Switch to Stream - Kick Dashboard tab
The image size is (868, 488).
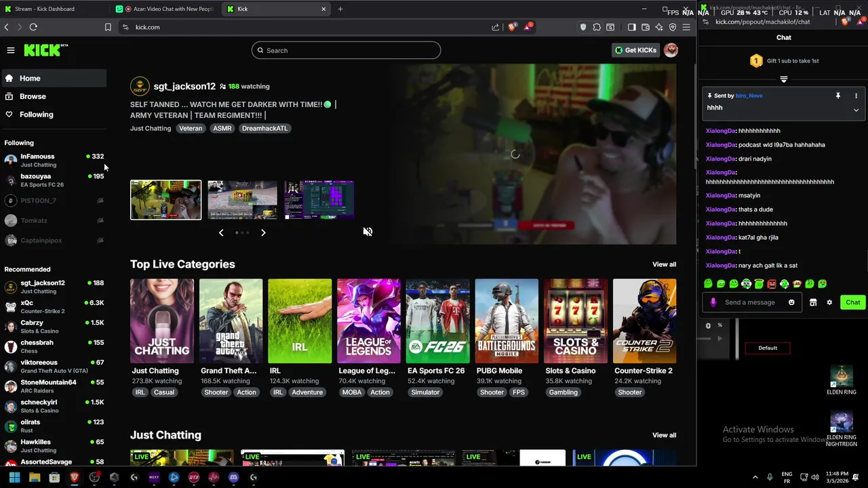[x=54, y=9]
